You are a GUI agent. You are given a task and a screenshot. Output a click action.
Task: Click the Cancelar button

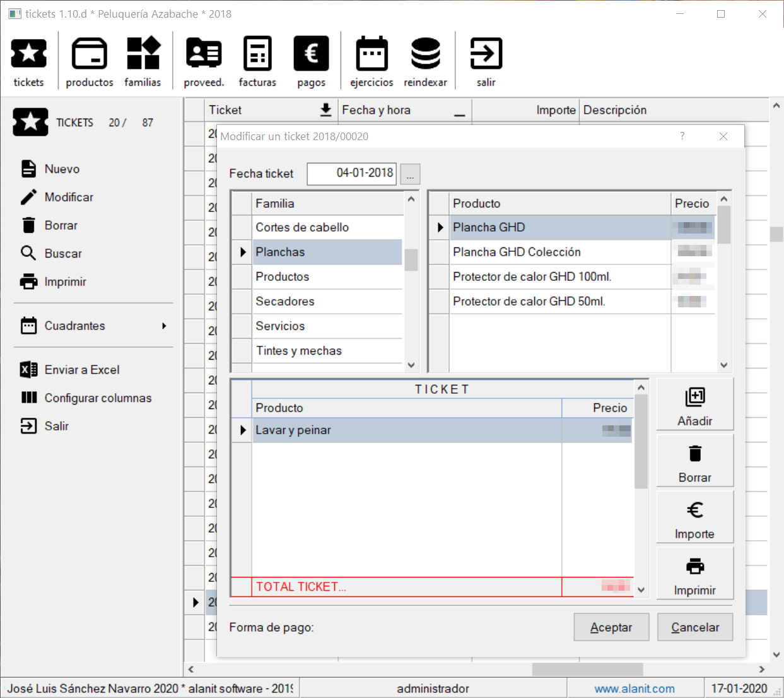tap(695, 627)
